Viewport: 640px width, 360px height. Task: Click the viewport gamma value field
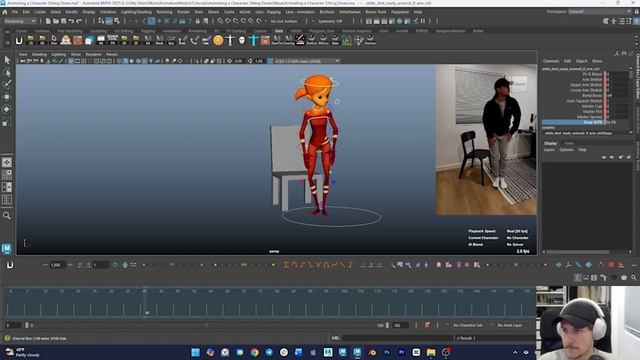coord(259,61)
